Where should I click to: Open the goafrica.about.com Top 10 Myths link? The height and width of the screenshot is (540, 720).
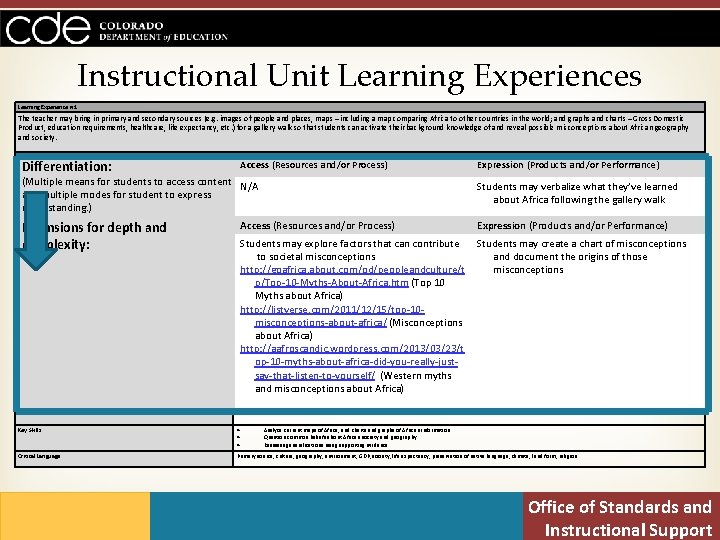pyautogui.click(x=352, y=276)
